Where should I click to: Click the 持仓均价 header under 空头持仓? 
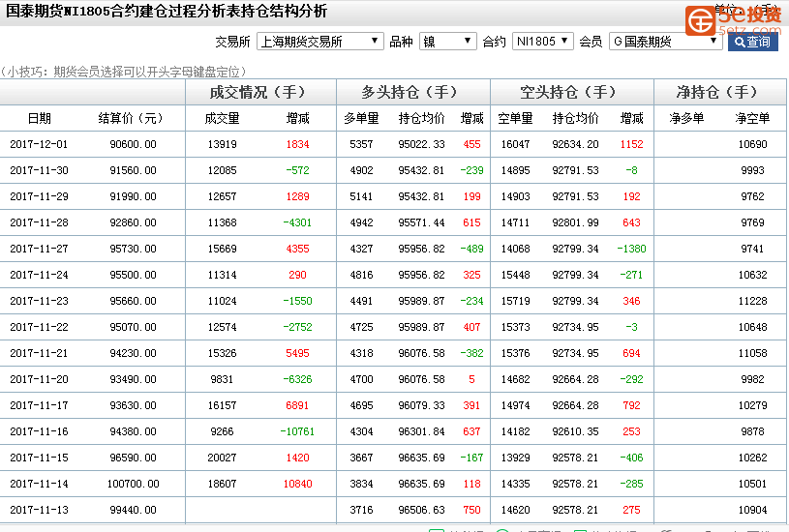click(576, 118)
